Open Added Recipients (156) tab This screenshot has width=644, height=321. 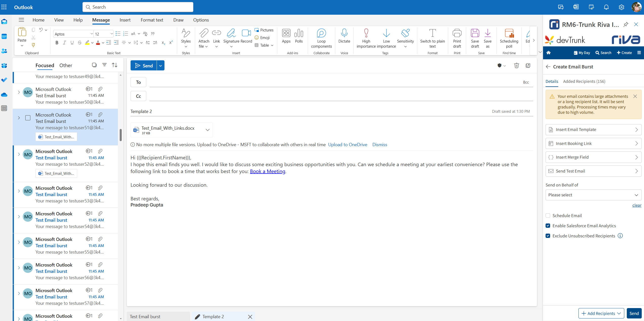584,81
